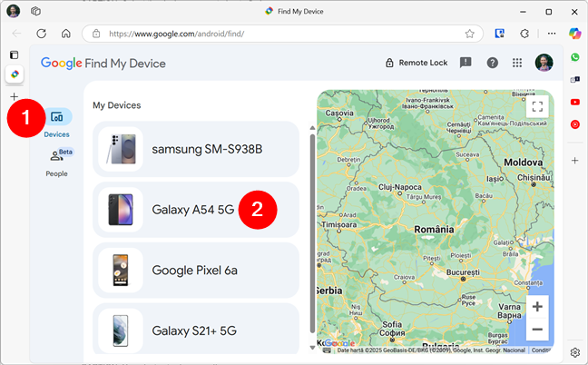588x365 pixels.
Task: Open the browser Extensions puzzle icon
Action: click(524, 34)
